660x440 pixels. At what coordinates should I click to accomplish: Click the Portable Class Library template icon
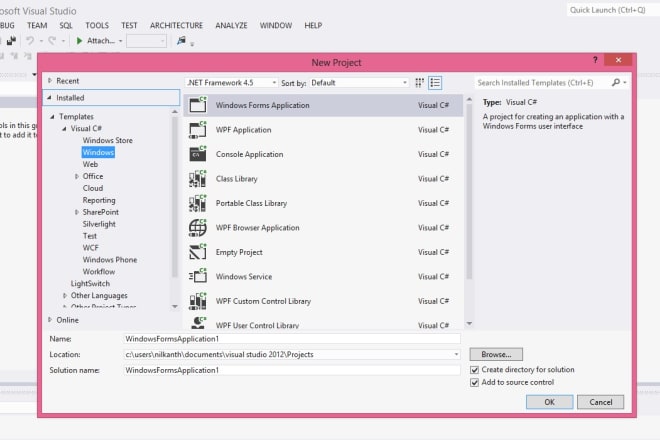pyautogui.click(x=198, y=203)
